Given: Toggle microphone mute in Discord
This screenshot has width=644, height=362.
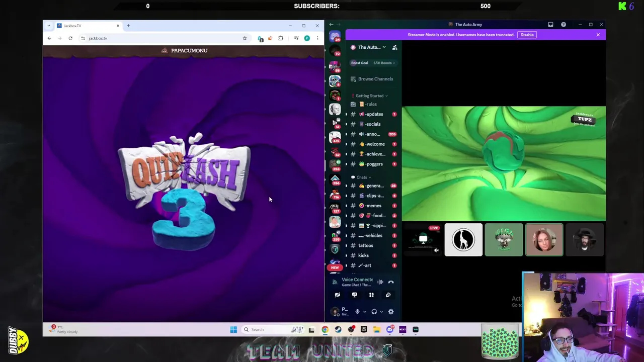Looking at the screenshot, I should 357,312.
